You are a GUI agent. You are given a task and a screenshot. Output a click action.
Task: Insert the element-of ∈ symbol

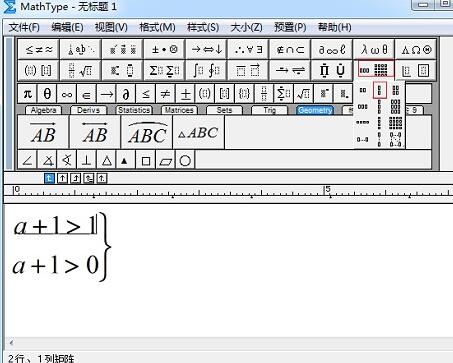tap(87, 94)
